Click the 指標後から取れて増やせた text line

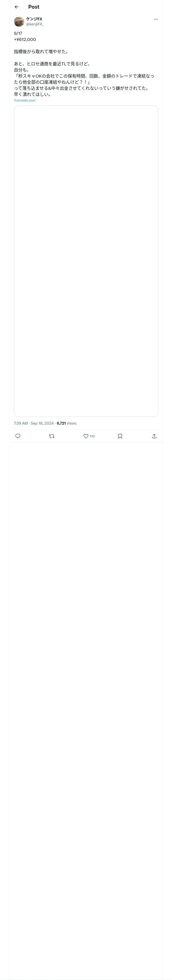click(41, 52)
